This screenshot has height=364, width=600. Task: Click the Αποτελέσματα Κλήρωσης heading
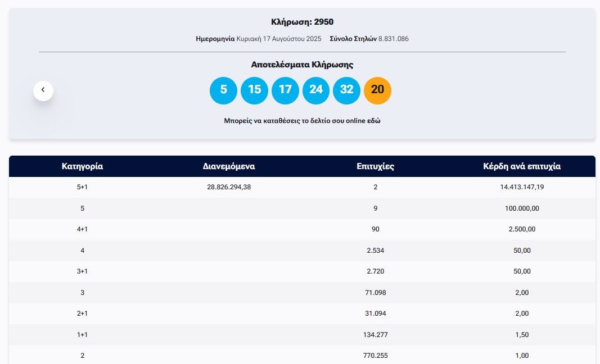(303, 65)
